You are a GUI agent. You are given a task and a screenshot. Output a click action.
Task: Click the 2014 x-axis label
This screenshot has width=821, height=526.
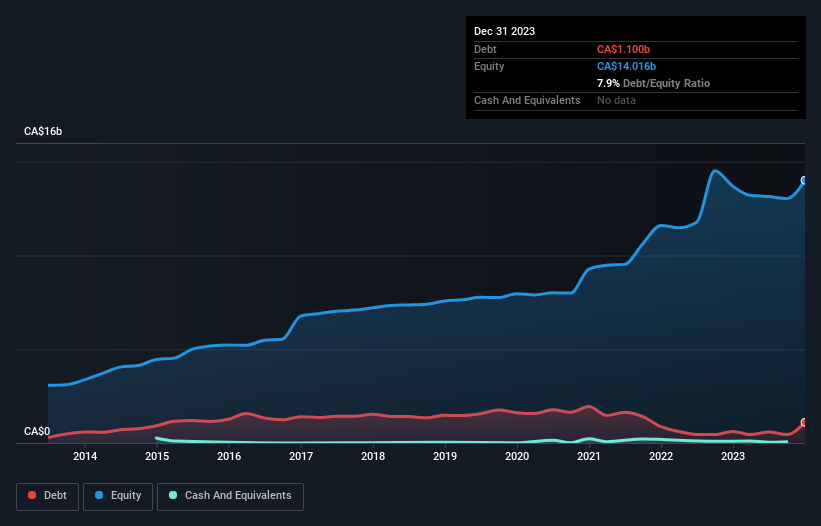click(x=85, y=456)
